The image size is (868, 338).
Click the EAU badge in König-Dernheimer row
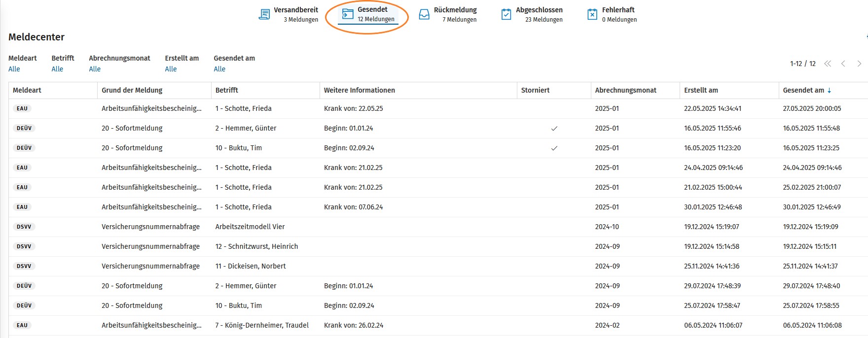[22, 325]
